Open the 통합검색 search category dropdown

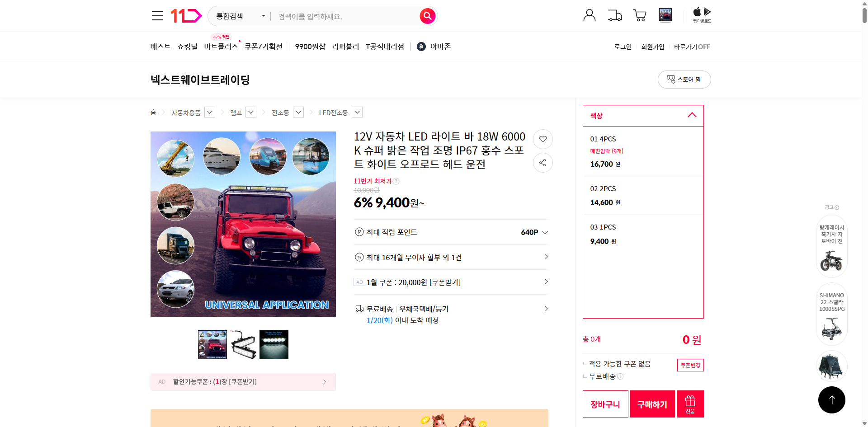[x=239, y=16]
